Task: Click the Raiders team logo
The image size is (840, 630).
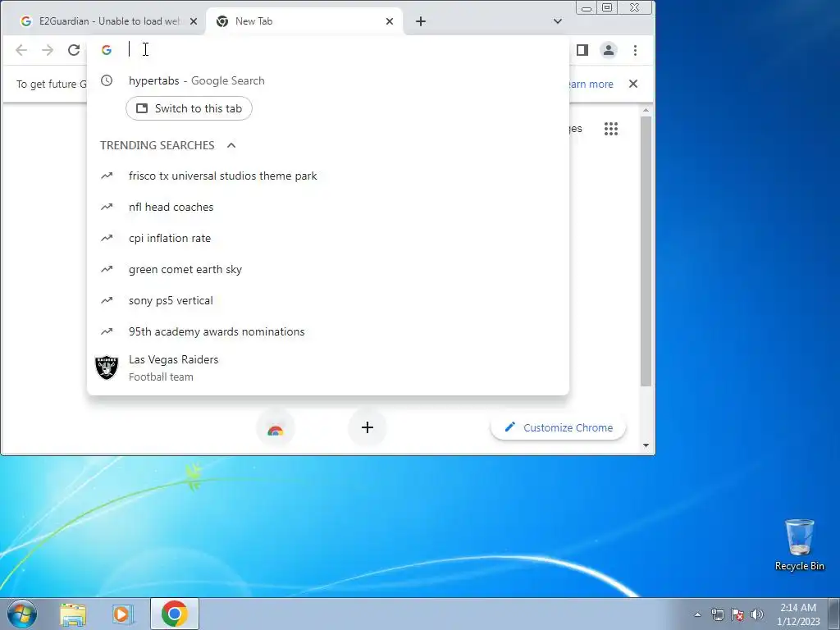Action: (107, 367)
